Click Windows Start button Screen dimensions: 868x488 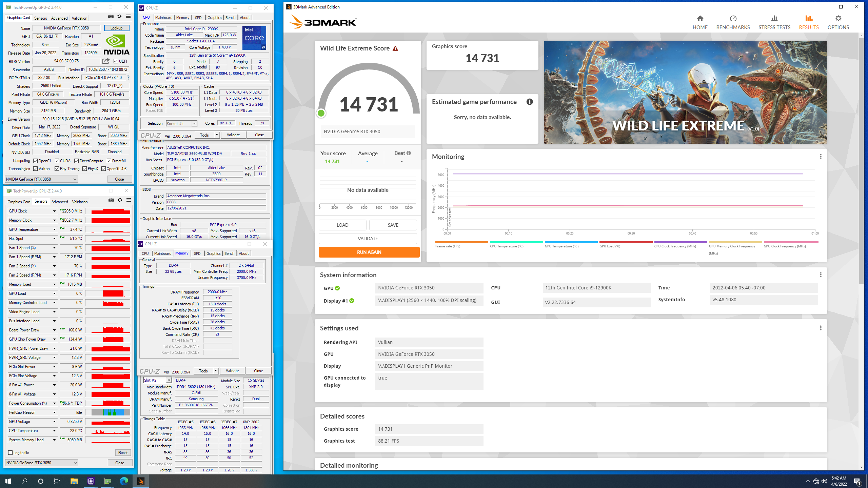point(8,481)
